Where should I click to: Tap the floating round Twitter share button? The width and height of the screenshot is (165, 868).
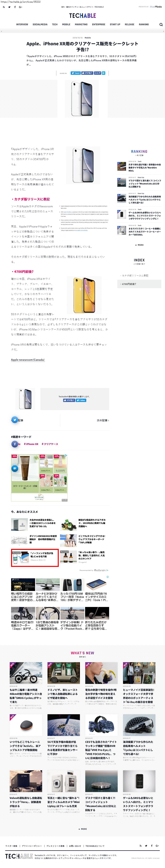(14, 420)
